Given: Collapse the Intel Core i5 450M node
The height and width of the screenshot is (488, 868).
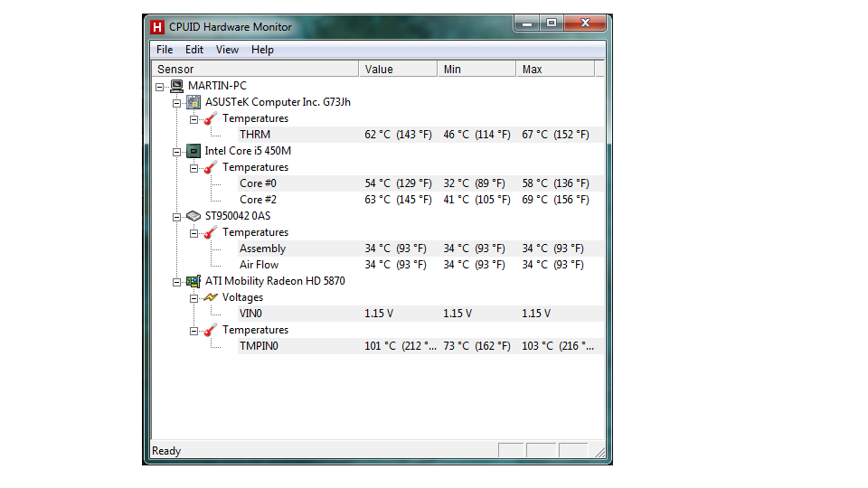Looking at the screenshot, I should tap(176, 152).
